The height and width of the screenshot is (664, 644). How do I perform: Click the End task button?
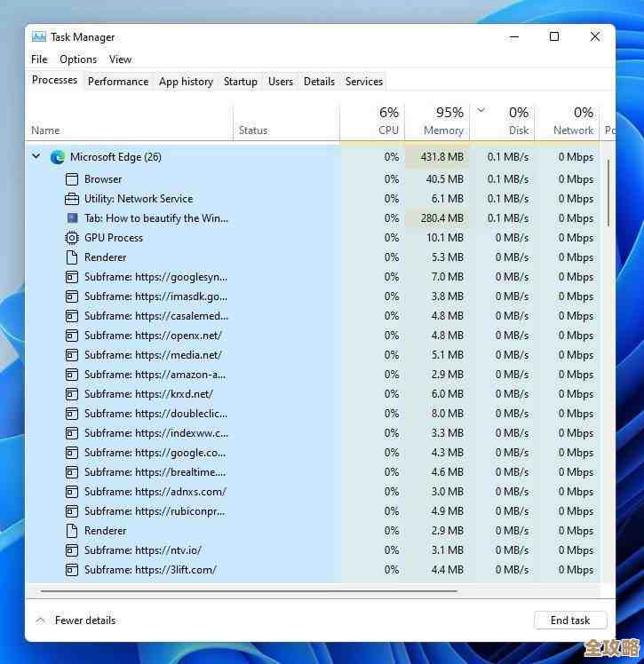pyautogui.click(x=570, y=621)
